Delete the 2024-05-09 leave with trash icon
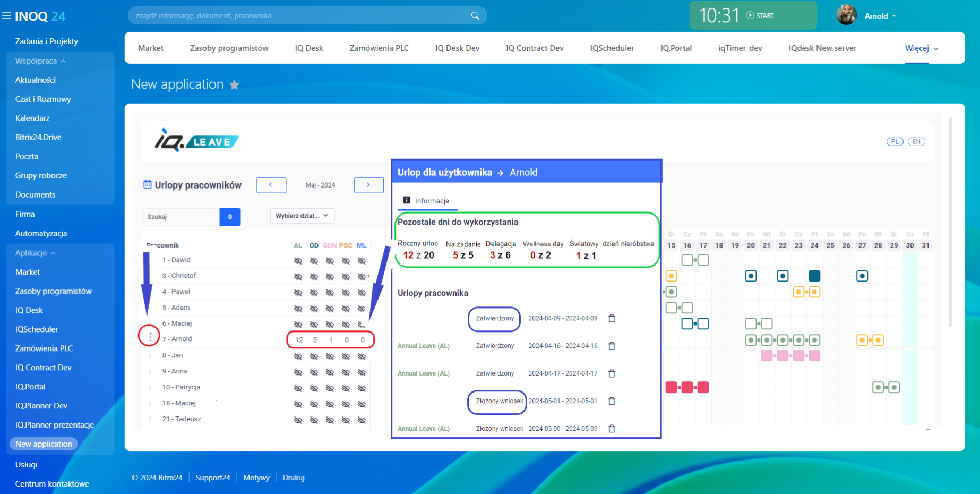 click(x=612, y=429)
